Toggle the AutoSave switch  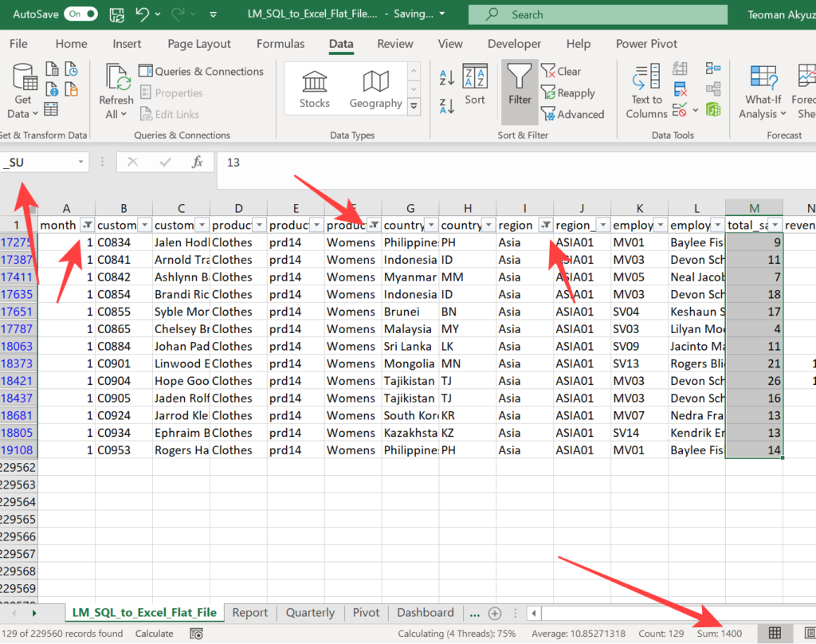tap(80, 14)
